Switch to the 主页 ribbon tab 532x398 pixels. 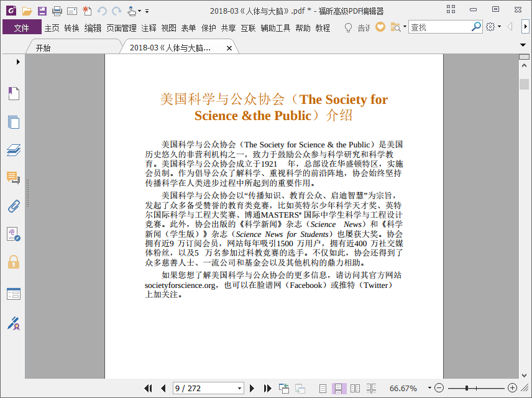click(52, 28)
